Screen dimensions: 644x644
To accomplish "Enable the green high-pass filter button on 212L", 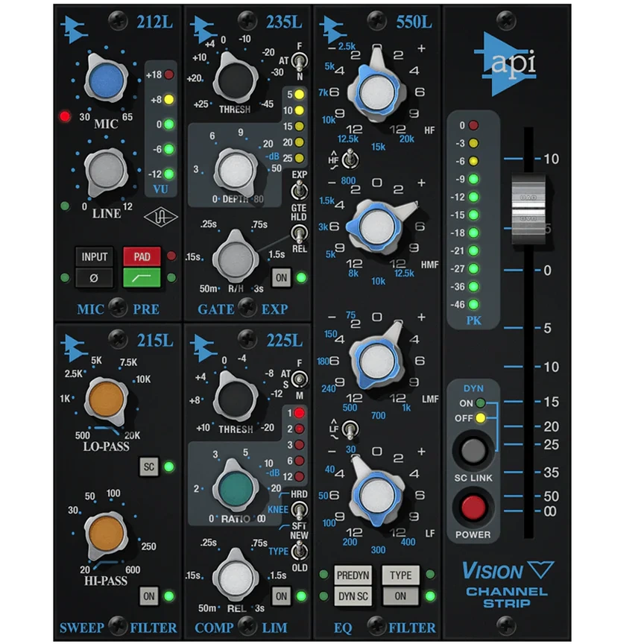I will coord(142,278).
